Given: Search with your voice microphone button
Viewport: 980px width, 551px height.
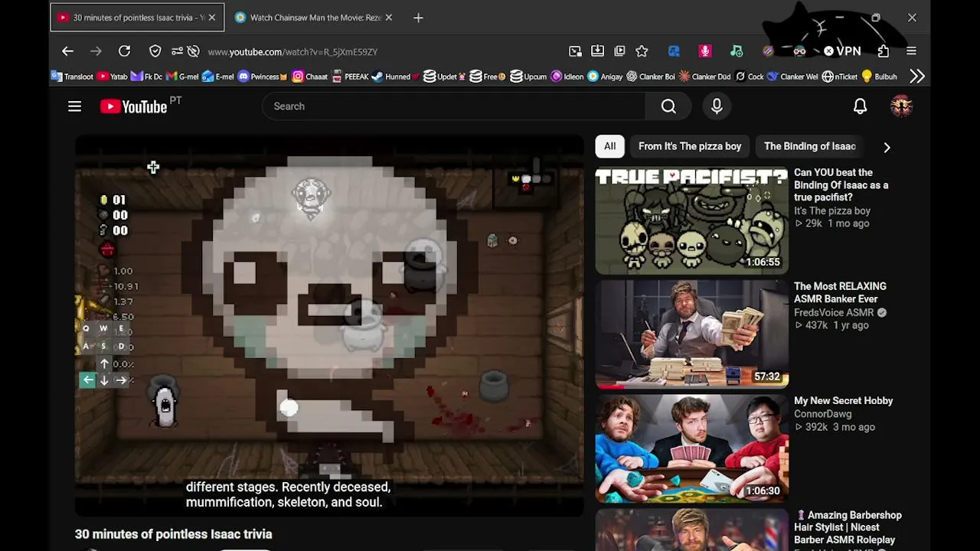Looking at the screenshot, I should [x=717, y=106].
